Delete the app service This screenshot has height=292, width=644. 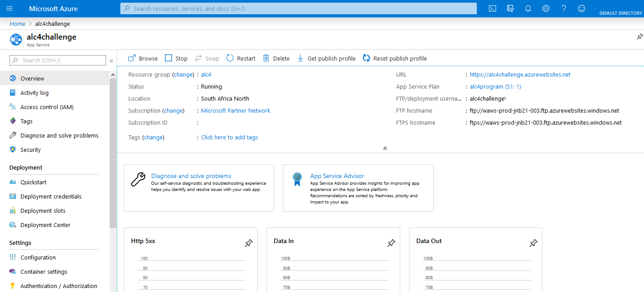coord(276,58)
